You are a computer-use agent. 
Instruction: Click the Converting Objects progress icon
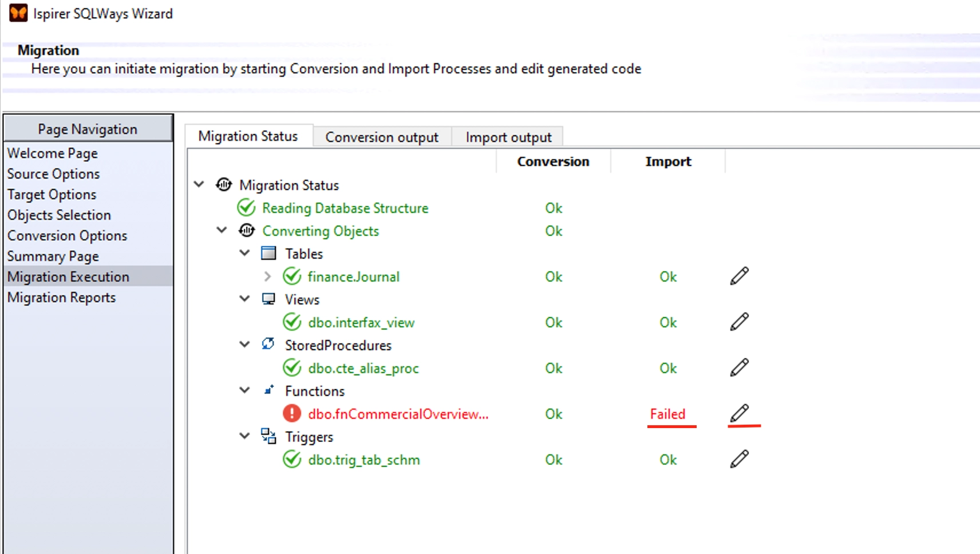coord(247,230)
